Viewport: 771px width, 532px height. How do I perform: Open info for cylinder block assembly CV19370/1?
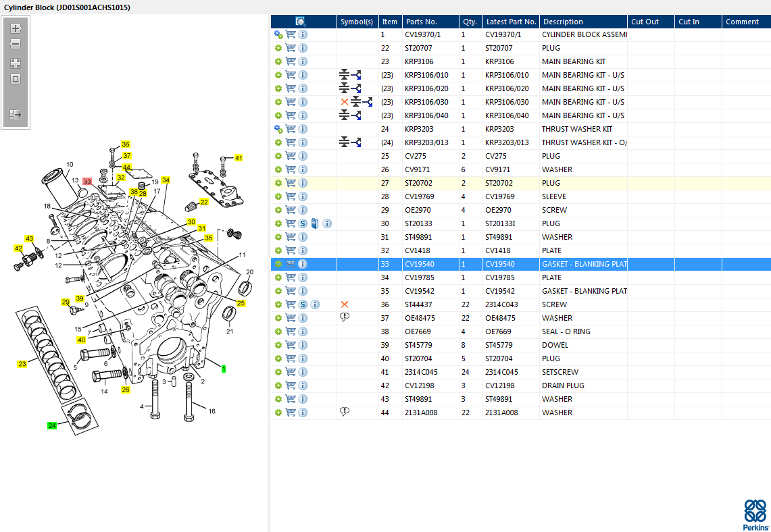pyautogui.click(x=303, y=34)
